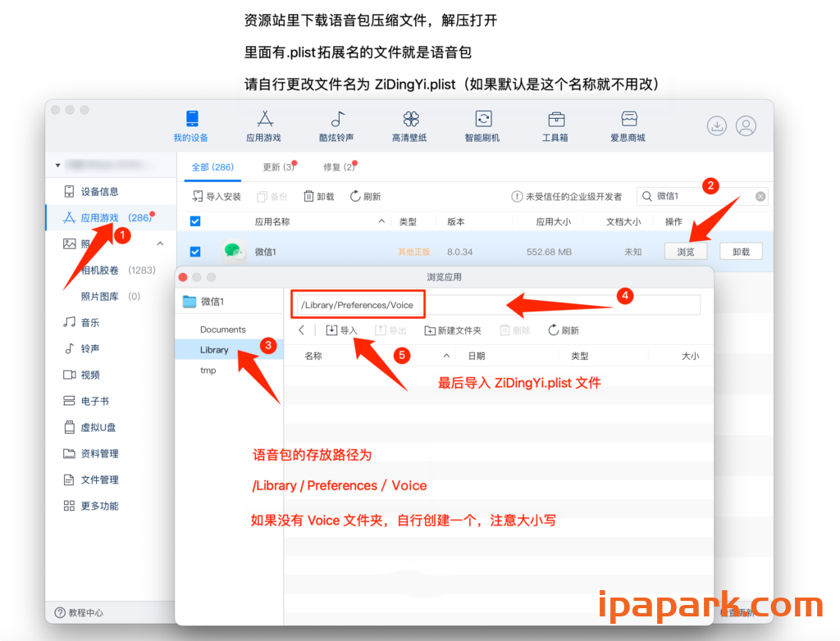This screenshot has height=641, width=840.
Task: Open the download manager icon top right
Action: (716, 125)
